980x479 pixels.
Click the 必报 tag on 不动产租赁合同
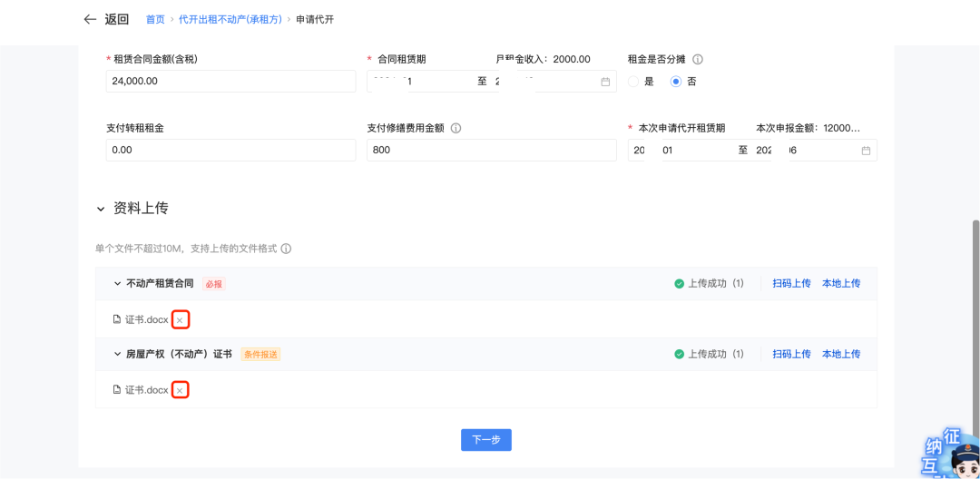(x=214, y=284)
